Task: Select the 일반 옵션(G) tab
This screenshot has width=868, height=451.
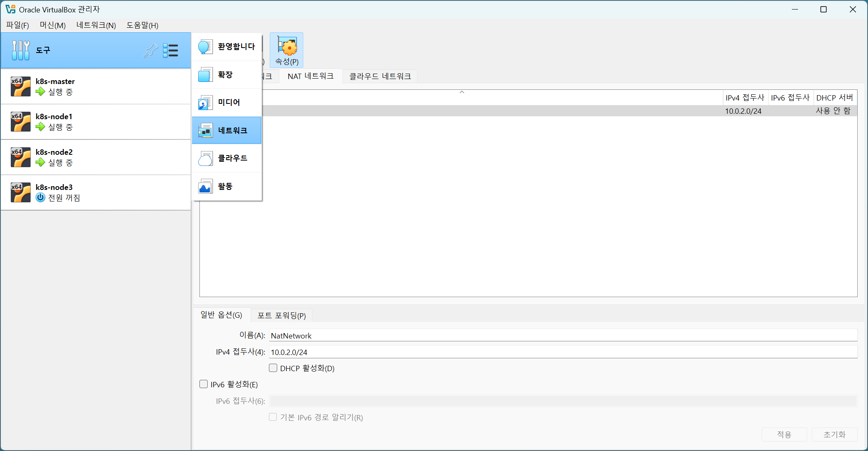Action: [x=221, y=315]
